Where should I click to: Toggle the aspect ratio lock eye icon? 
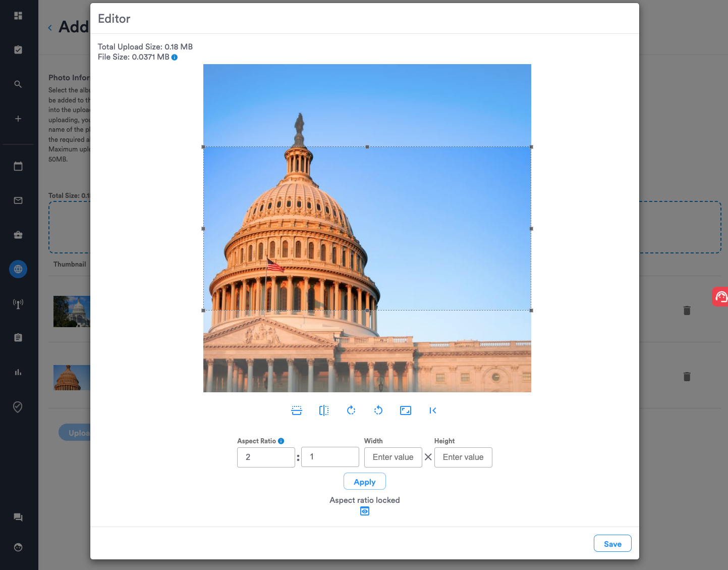pyautogui.click(x=364, y=511)
